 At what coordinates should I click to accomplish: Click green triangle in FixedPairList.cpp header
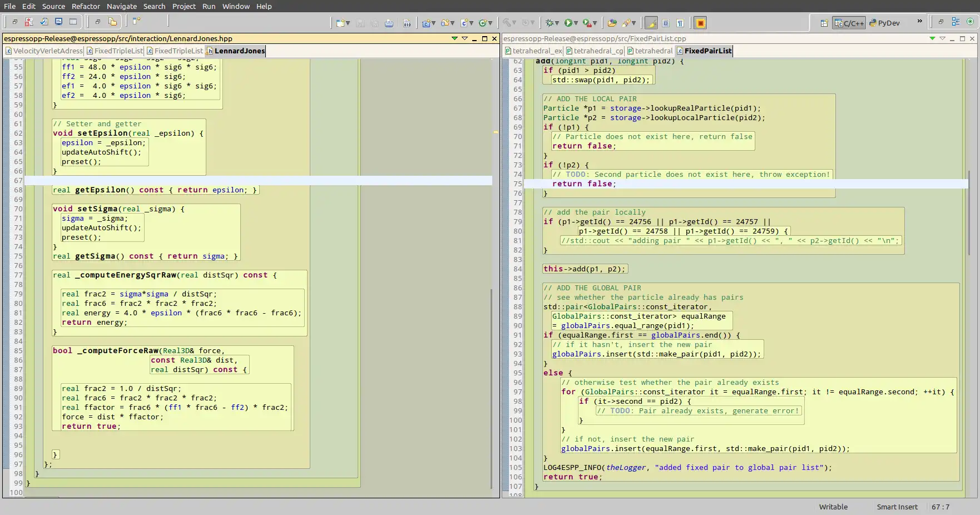[932, 38]
